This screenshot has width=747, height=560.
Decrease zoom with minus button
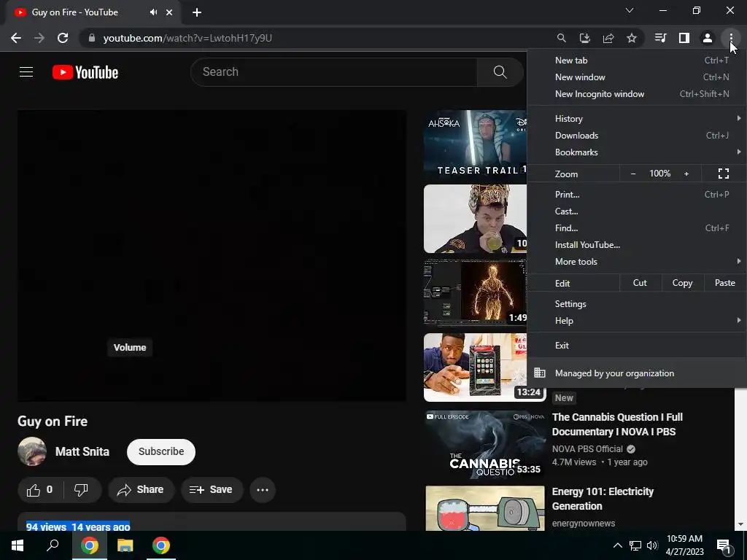pyautogui.click(x=633, y=174)
